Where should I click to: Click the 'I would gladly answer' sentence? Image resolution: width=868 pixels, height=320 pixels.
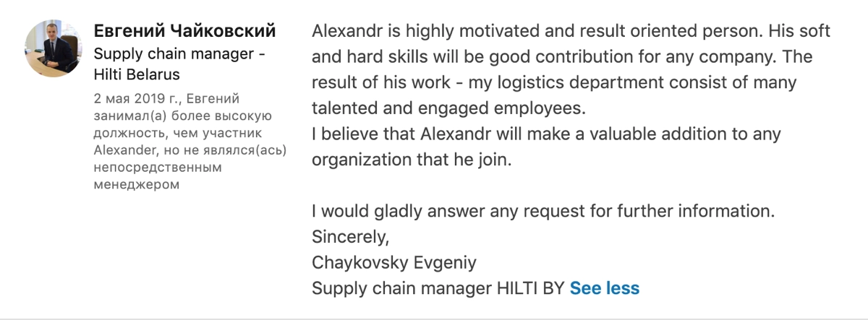(543, 212)
